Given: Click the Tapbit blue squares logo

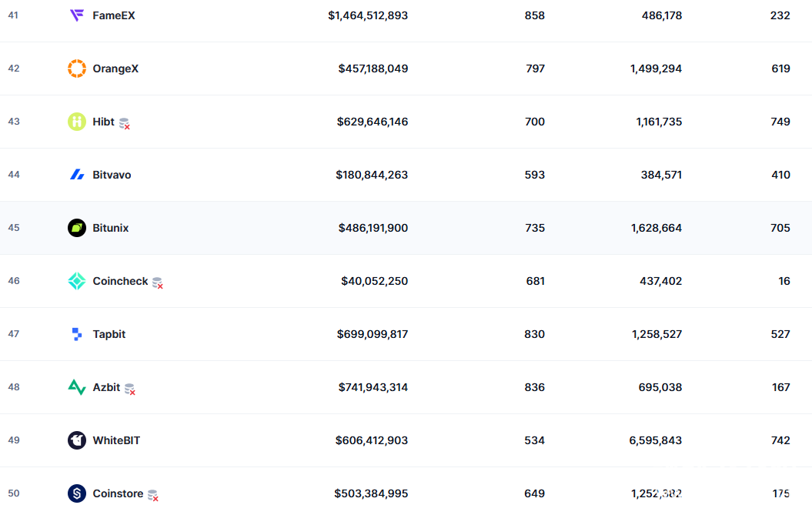Looking at the screenshot, I should coord(77,334).
